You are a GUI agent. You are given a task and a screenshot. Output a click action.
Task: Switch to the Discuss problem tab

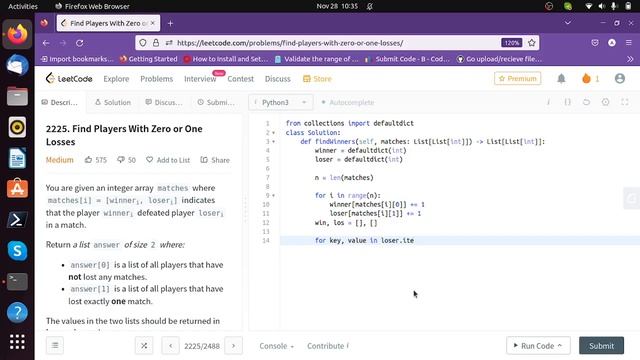164,102
